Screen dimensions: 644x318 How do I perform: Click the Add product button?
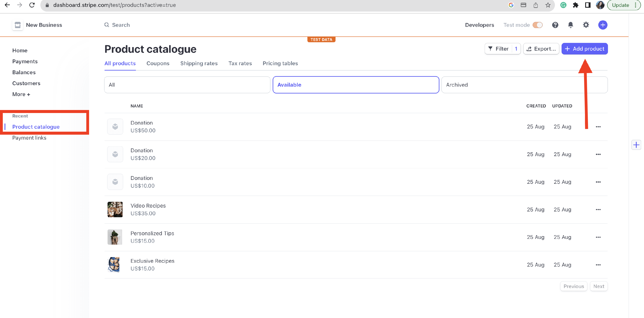tap(585, 49)
